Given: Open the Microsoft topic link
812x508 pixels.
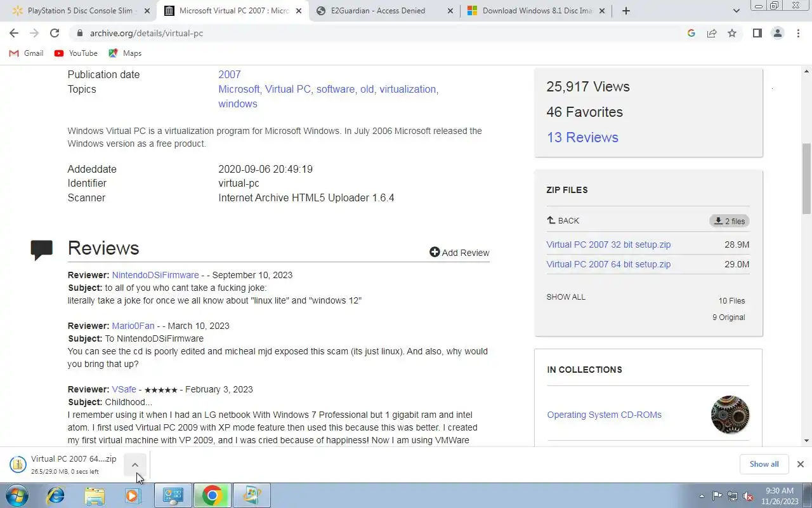Looking at the screenshot, I should [x=239, y=89].
